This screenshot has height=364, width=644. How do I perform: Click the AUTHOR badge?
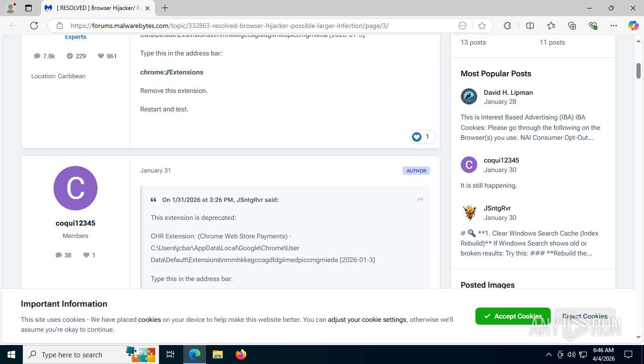coord(416,171)
